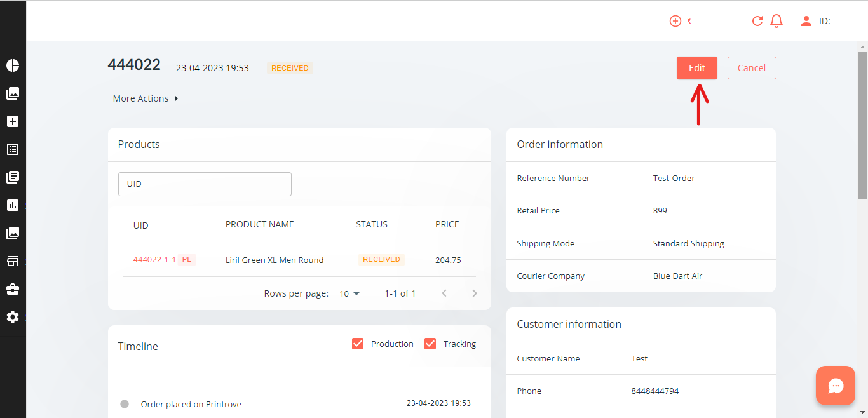Click the PRODUCT NAME column header

260,224
